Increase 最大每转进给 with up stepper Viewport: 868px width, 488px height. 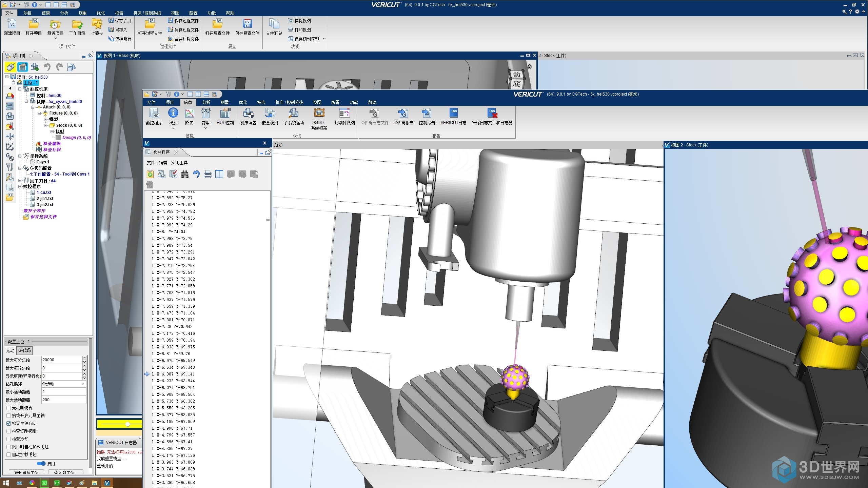(x=84, y=366)
